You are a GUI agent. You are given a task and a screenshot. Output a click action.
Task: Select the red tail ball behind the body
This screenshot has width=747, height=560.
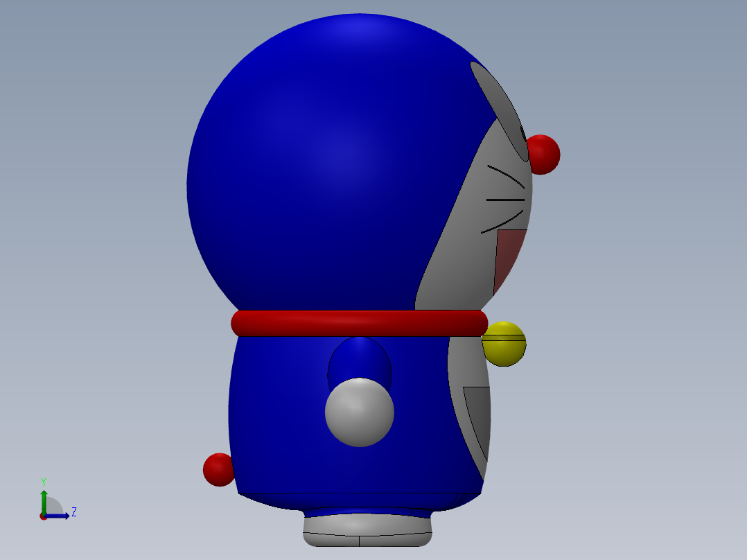tap(218, 470)
